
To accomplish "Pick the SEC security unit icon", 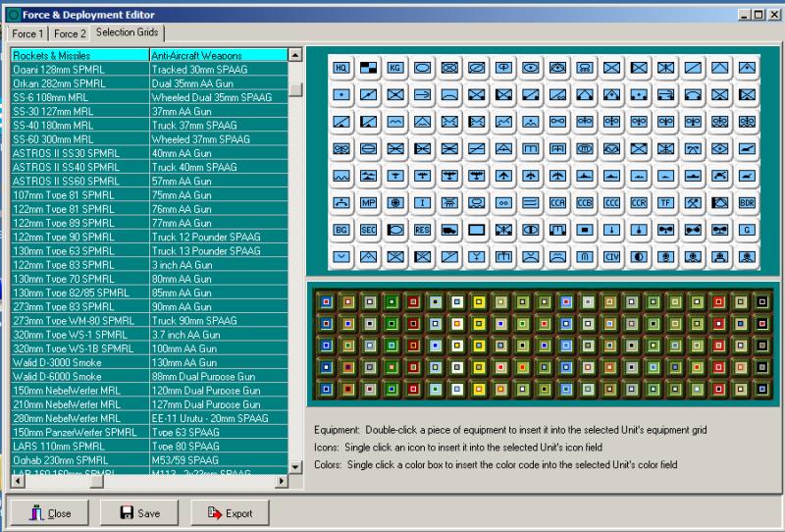I will click(368, 230).
